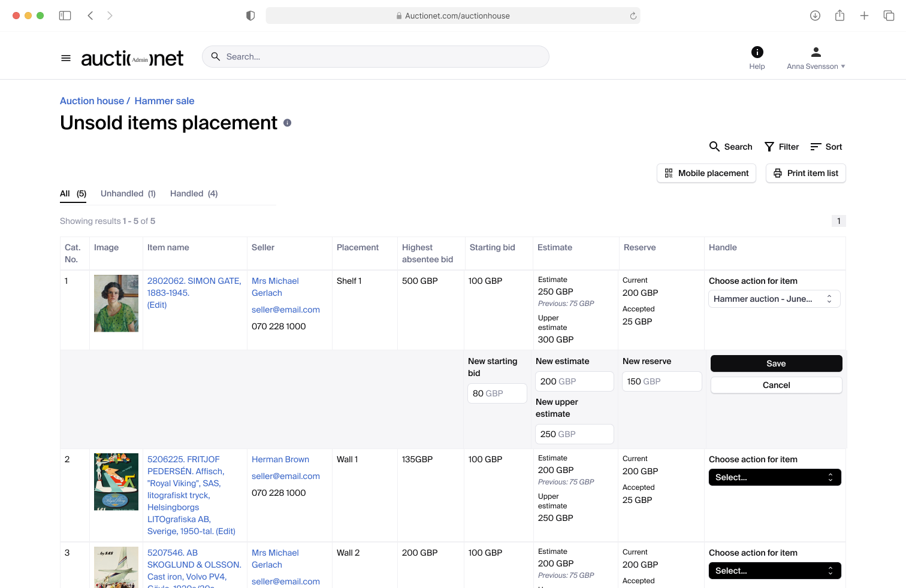Click the Help info icon
The image size is (906, 588).
(757, 52)
